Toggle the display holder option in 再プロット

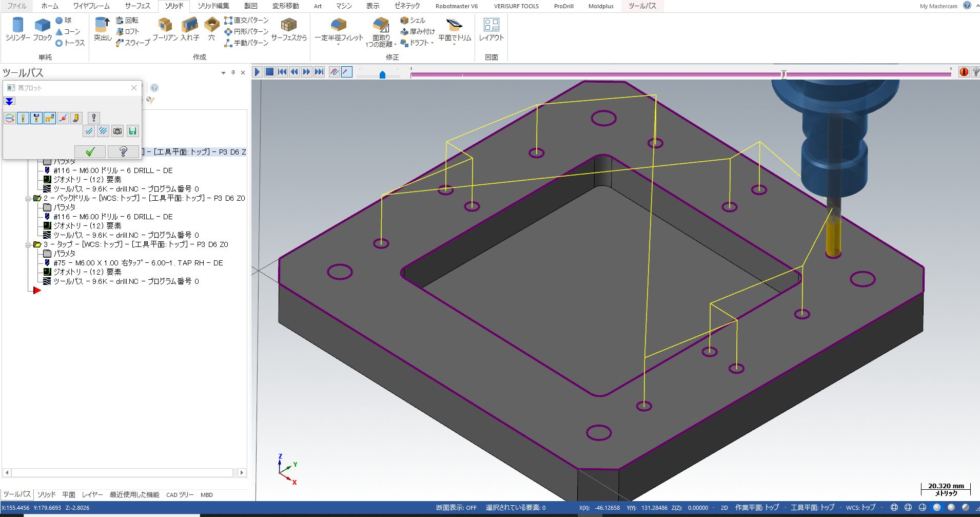click(36, 118)
